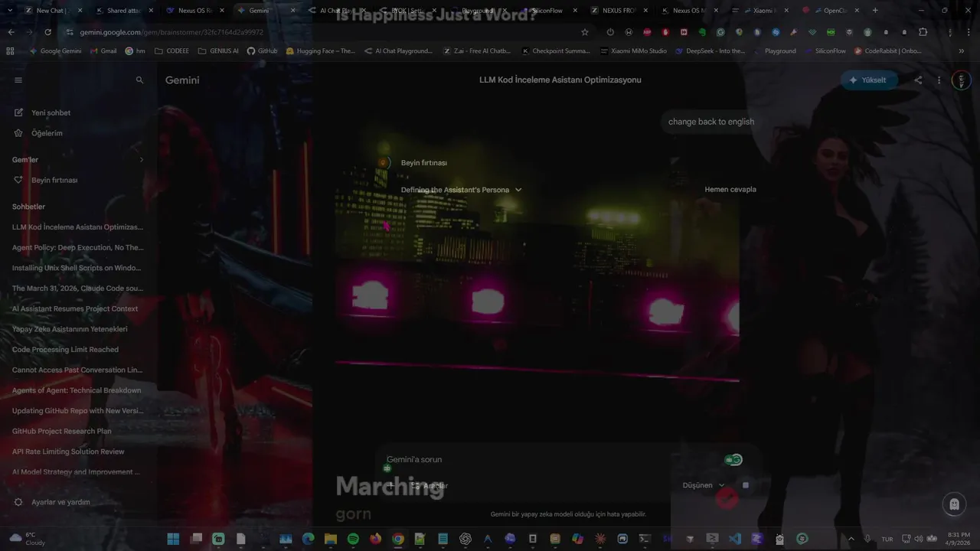Open the GitHub bookmark
This screenshot has height=551, width=980.
pos(262,51)
